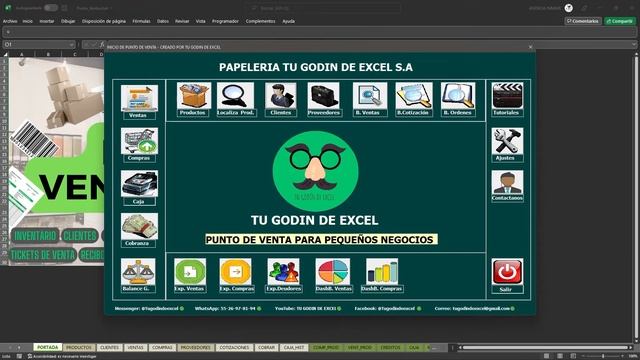The height and width of the screenshot is (360, 640).
Task: Click the green Compartir button
Action: coord(620,21)
